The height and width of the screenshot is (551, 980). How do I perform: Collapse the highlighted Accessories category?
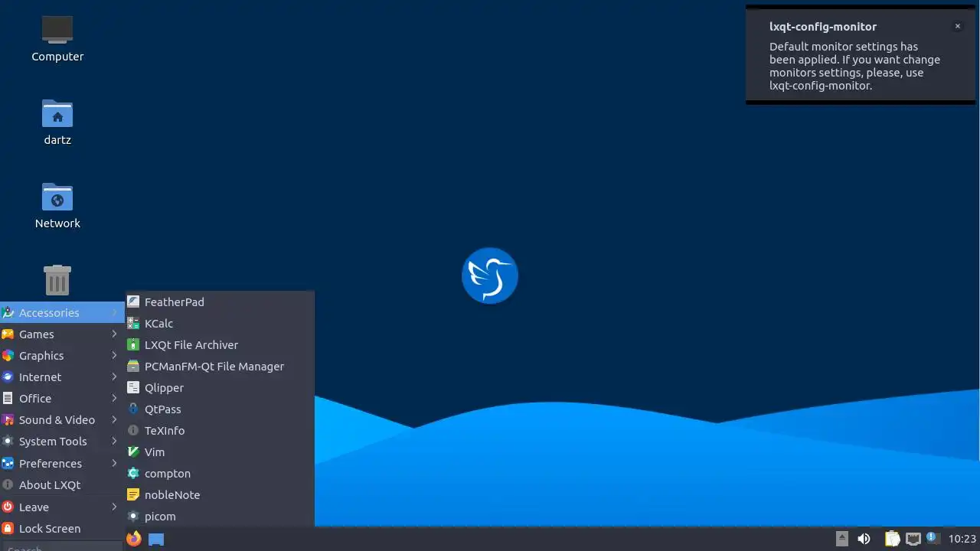(61, 312)
